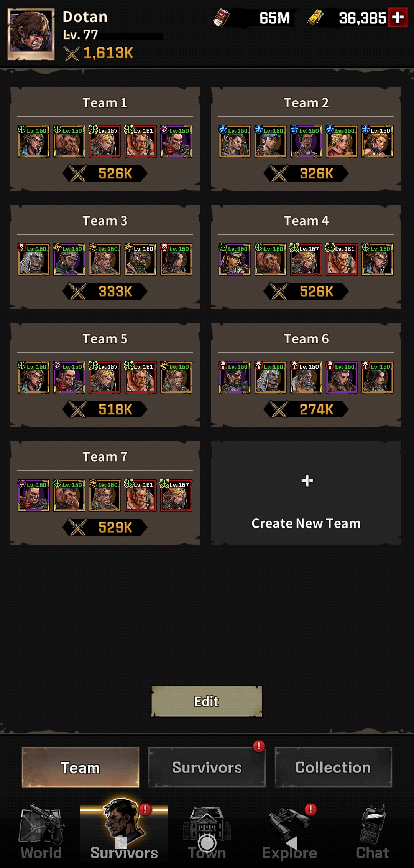Select the Lv. 161 survivor in Team 7
Image resolution: width=414 pixels, height=868 pixels.
click(x=141, y=495)
